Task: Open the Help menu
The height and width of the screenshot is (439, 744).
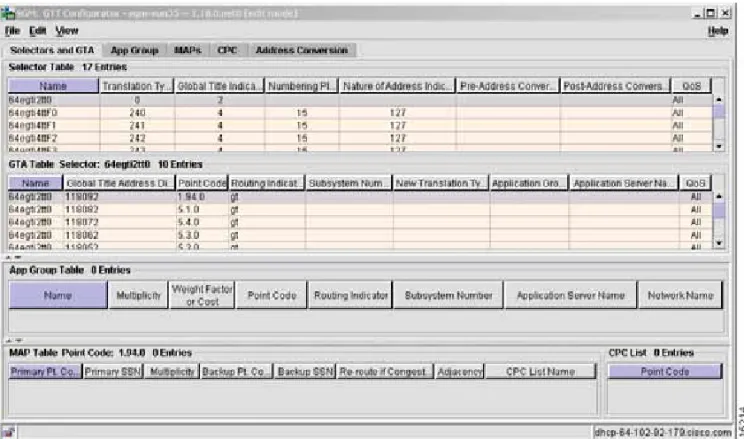Action: (717, 31)
